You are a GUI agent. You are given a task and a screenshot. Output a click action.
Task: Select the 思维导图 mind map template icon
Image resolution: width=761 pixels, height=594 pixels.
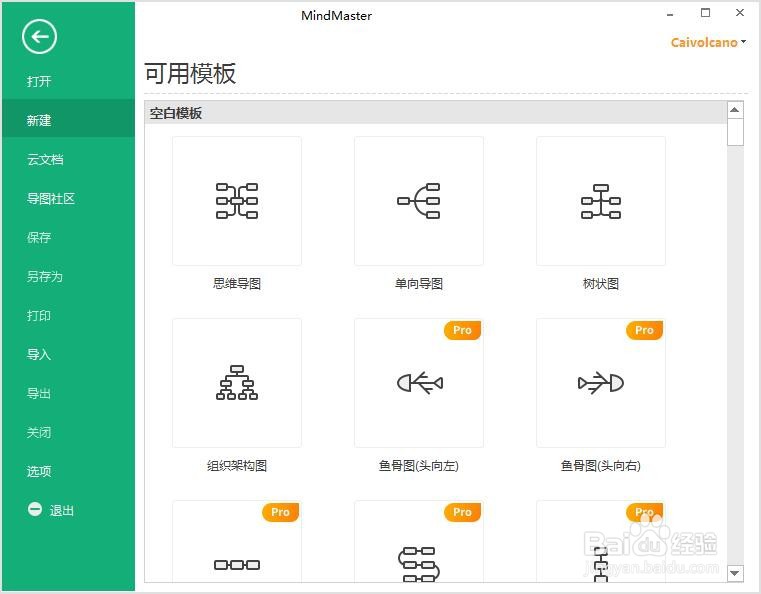point(237,201)
